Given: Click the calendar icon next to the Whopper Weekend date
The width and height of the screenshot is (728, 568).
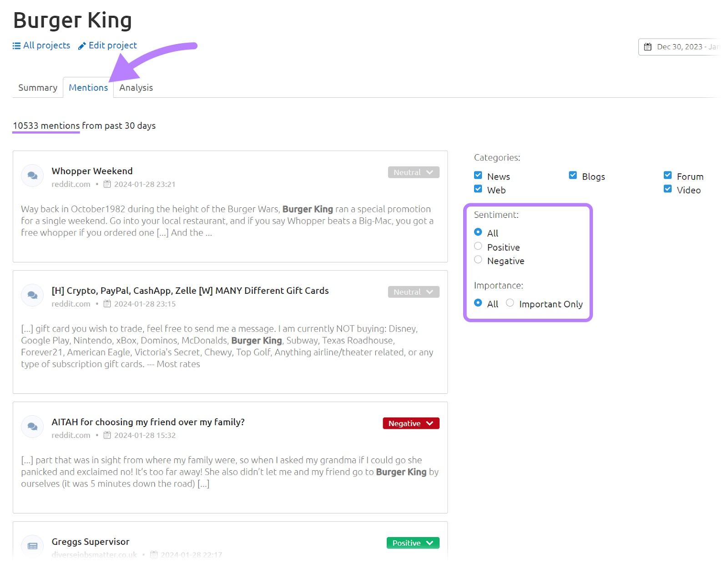Looking at the screenshot, I should (107, 184).
